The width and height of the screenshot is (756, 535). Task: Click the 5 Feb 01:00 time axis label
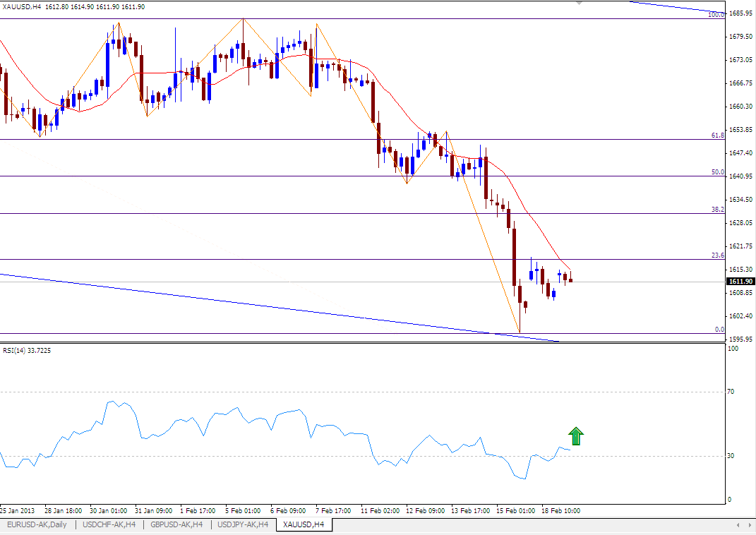coord(243,510)
